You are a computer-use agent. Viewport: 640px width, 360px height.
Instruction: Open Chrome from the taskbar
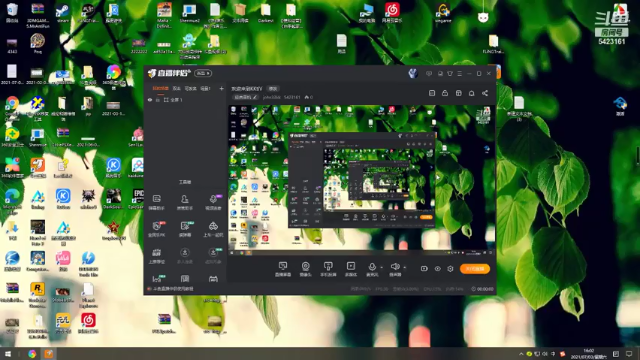click(32, 354)
